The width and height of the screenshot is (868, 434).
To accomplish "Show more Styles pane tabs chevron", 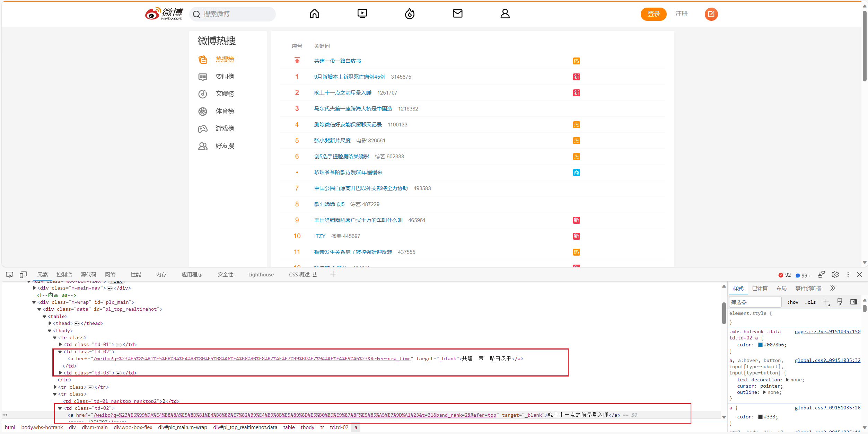I will pyautogui.click(x=833, y=288).
